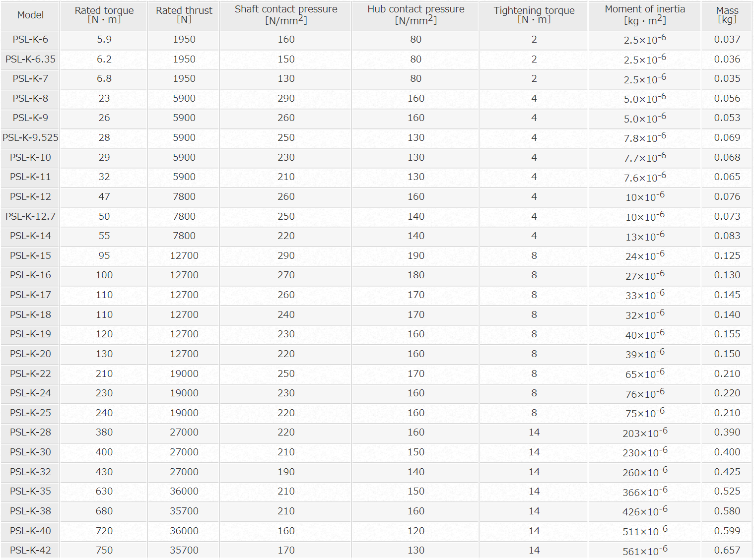Image resolution: width=754 pixels, height=560 pixels.
Task: Select model cell PSL-K-11
Action: pyautogui.click(x=30, y=177)
